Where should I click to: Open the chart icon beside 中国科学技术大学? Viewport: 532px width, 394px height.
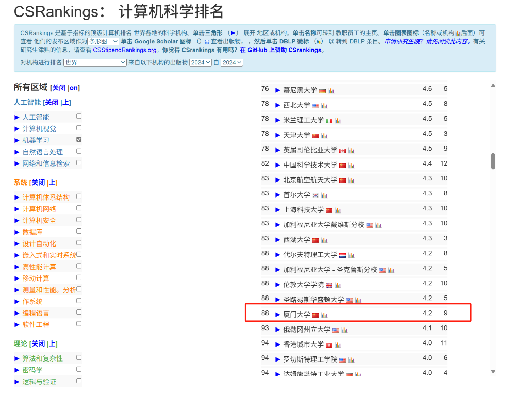[351, 165]
